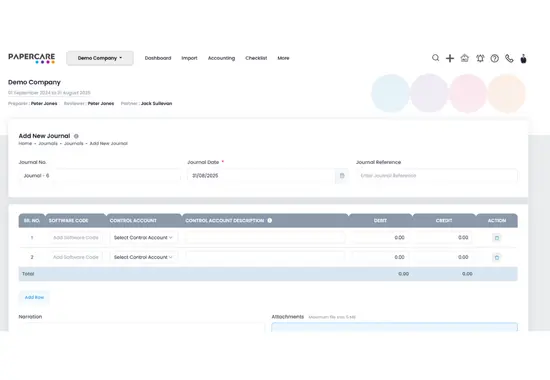Image resolution: width=550 pixels, height=380 pixels.
Task: Click the Attachments upload area
Action: [394, 327]
